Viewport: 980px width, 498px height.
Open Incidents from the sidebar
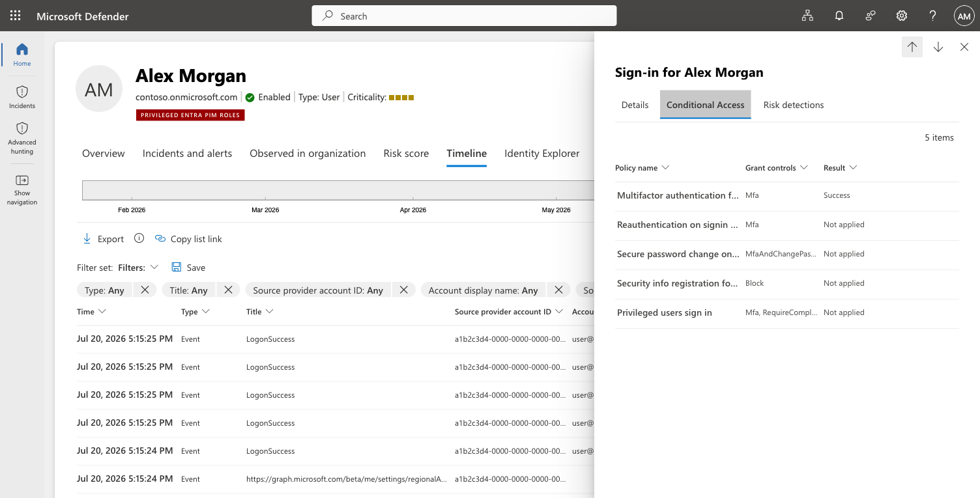(22, 97)
